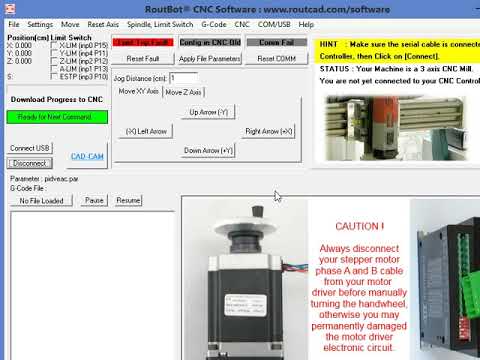Tick the Z-LIM (inp2 P12) checkbox
The height and width of the screenshot is (360, 480).
pos(54,61)
